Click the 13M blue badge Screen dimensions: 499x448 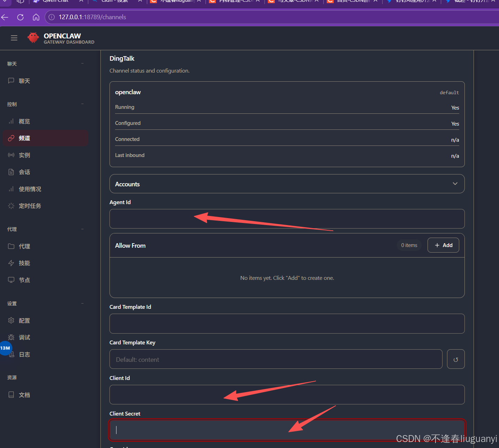(6, 348)
